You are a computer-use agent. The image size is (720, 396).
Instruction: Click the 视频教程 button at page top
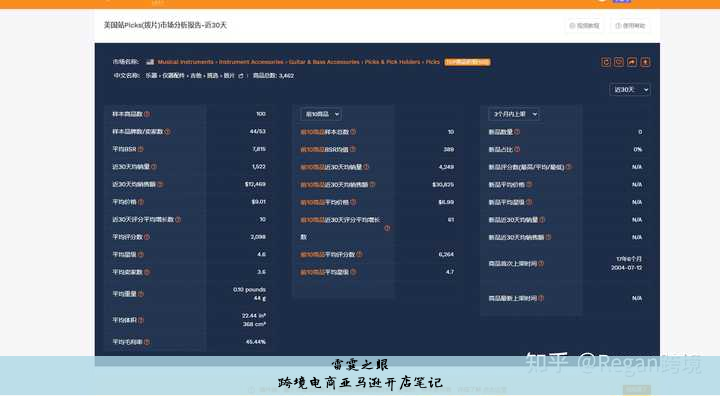[x=584, y=26]
